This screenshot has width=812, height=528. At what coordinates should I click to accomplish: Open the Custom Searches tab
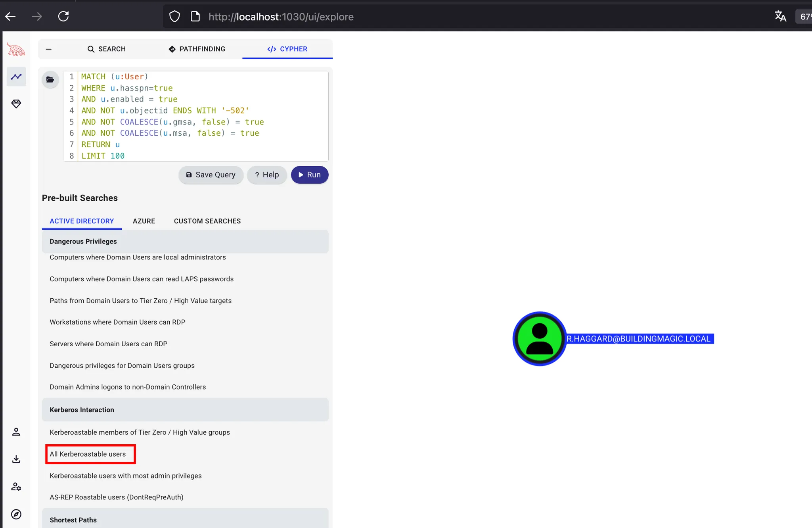[x=207, y=221]
